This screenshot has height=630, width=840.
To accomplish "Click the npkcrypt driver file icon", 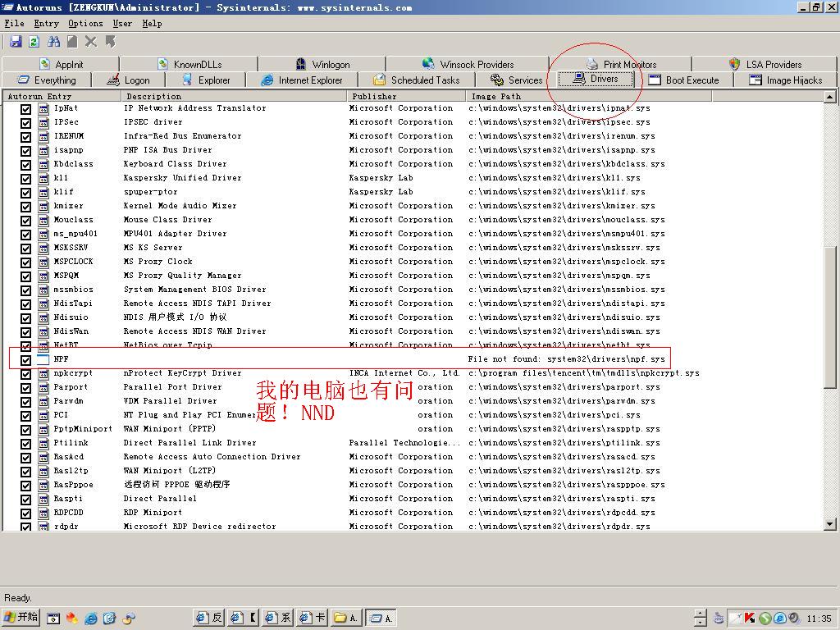I will click(43, 373).
